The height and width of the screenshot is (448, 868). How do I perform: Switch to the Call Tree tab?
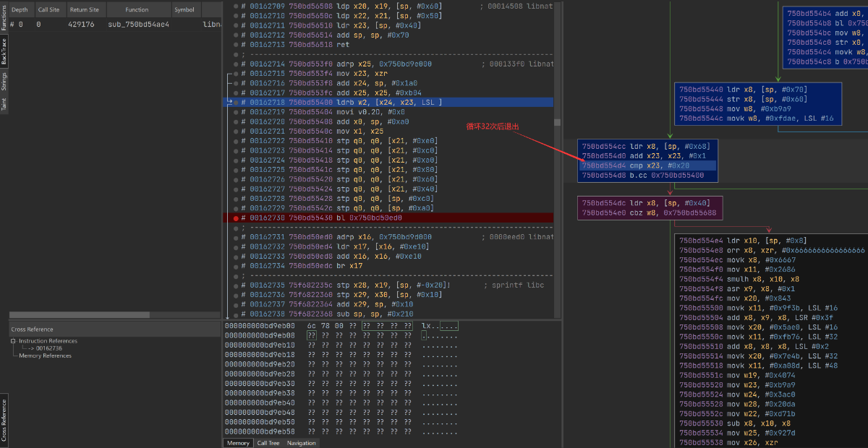tap(268, 443)
